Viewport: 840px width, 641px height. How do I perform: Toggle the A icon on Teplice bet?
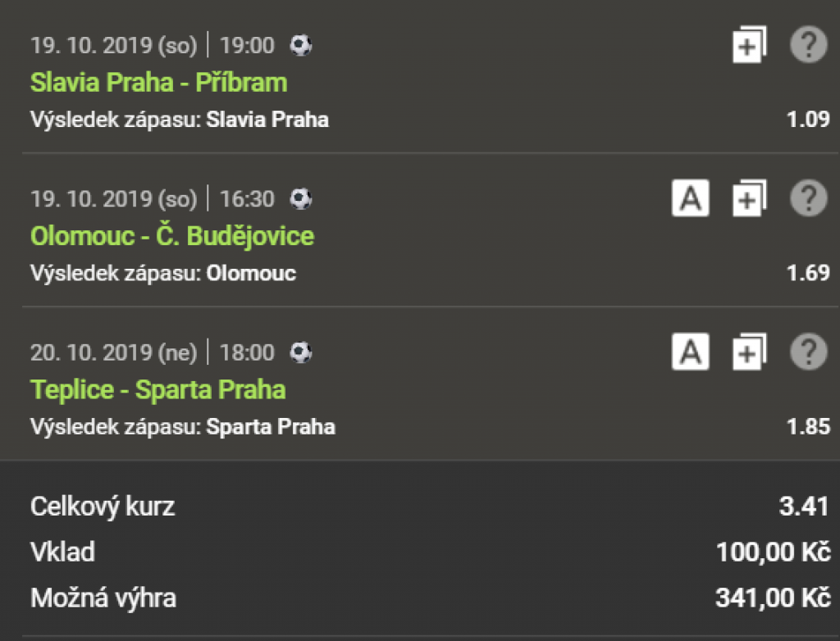pyautogui.click(x=690, y=352)
